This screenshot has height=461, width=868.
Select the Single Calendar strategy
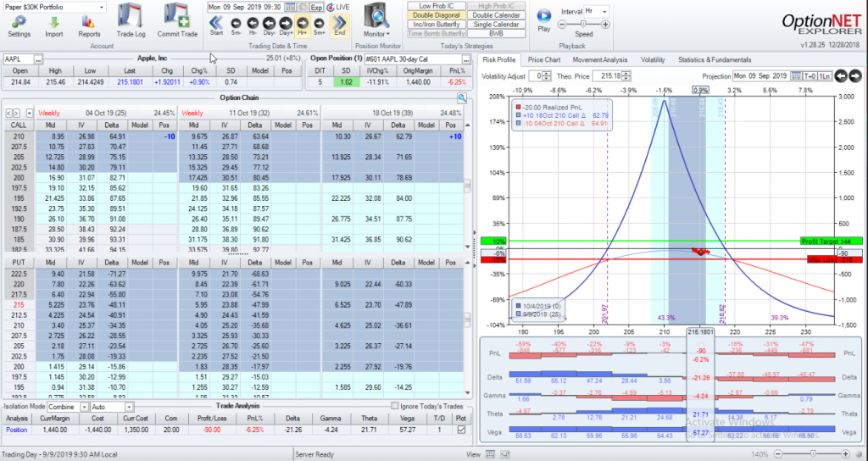pyautogui.click(x=496, y=25)
